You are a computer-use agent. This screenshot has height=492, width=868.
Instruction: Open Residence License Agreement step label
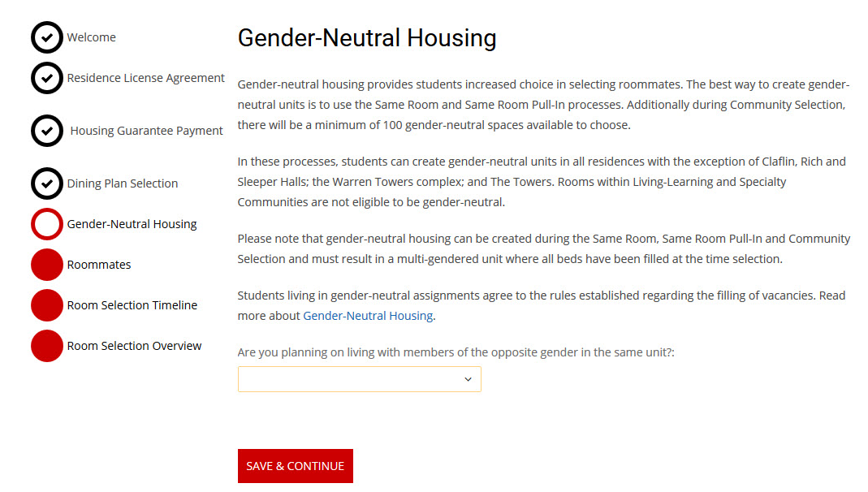coord(146,78)
